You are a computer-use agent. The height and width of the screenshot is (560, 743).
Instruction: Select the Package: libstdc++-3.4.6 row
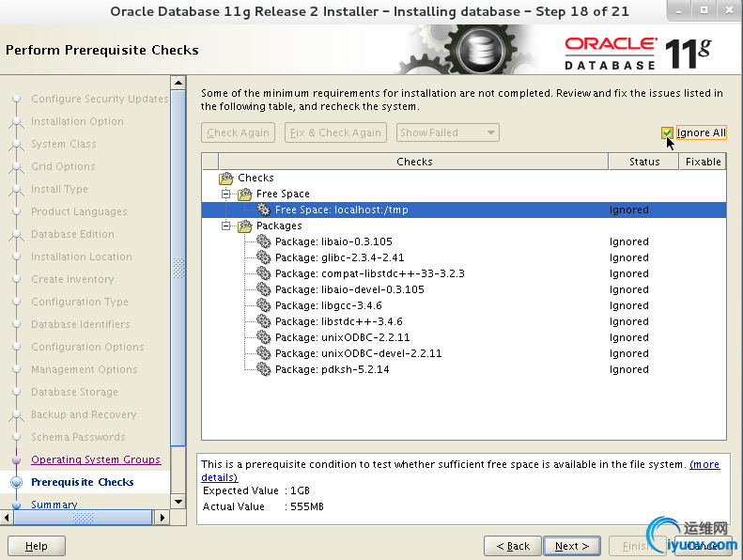point(464,321)
